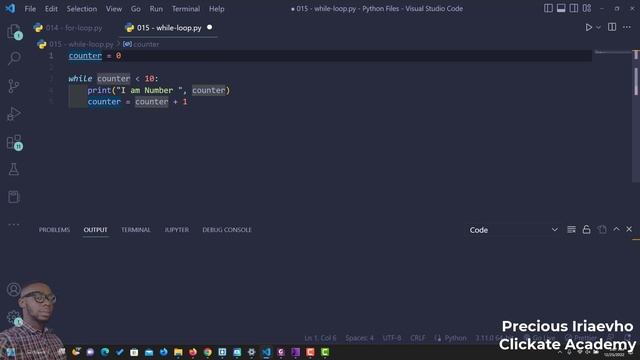640x360 pixels.
Task: Click the minimap code preview
Action: coord(612,53)
